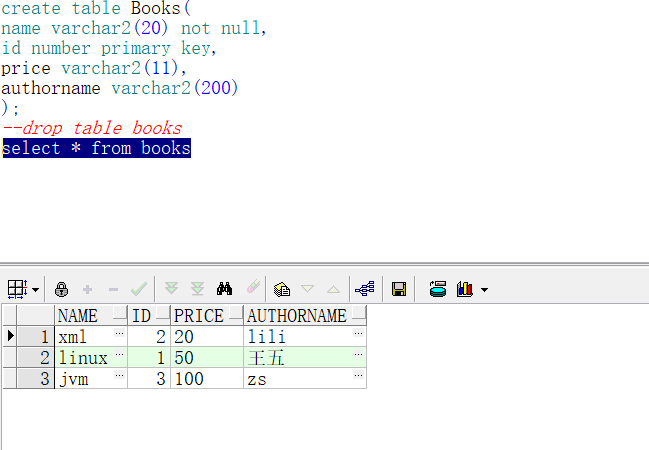Select row number 1 header
This screenshot has width=649, height=450.
(x=36, y=336)
